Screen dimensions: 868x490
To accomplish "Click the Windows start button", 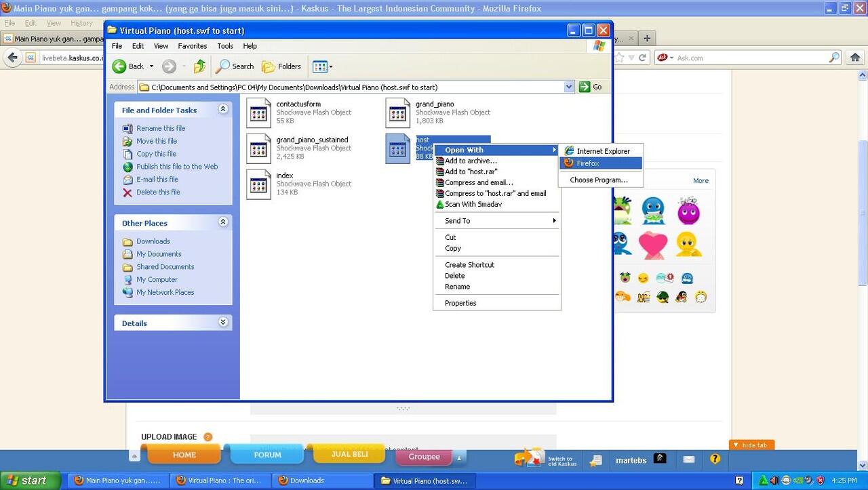I will tap(31, 481).
